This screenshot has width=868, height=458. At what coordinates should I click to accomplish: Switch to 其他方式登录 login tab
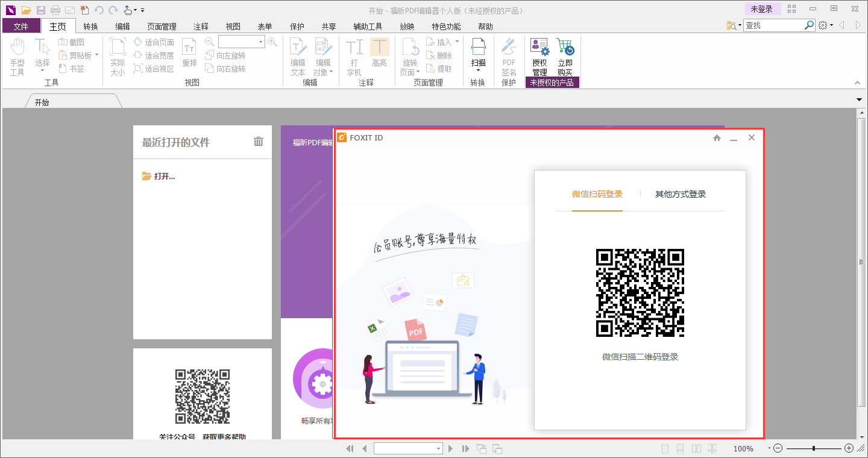click(681, 194)
